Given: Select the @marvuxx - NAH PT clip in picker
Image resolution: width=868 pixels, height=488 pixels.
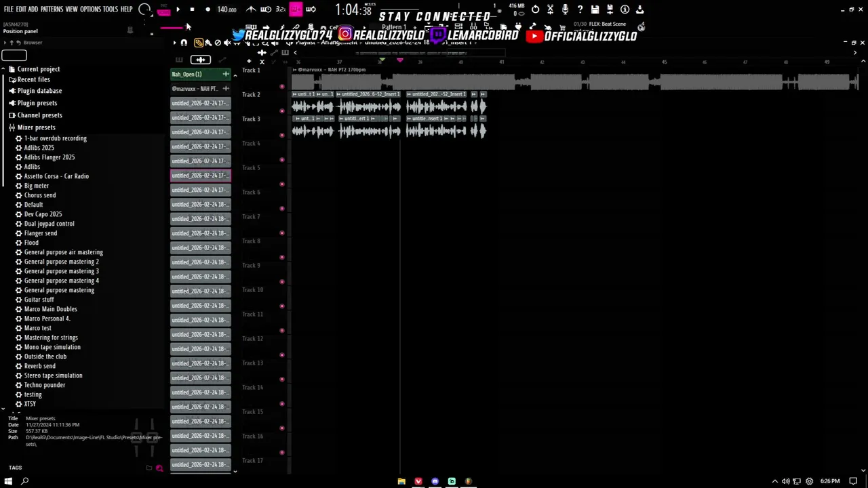Looking at the screenshot, I should 200,89.
